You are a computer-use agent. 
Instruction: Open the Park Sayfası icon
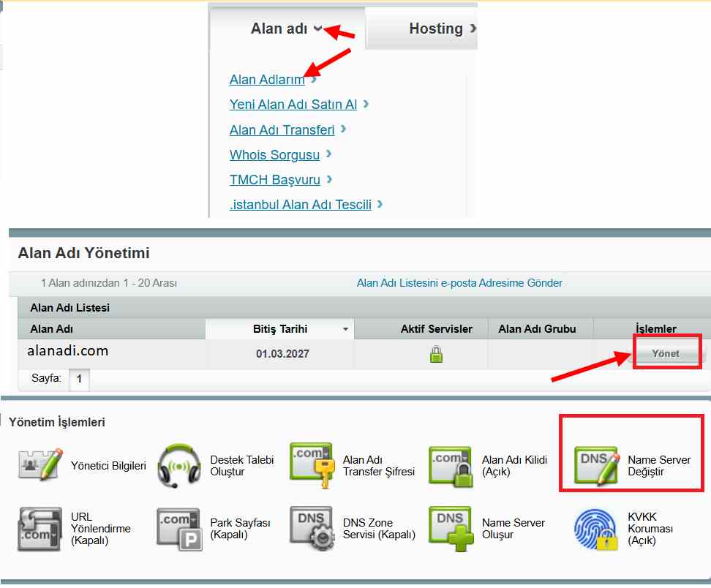coord(179,529)
